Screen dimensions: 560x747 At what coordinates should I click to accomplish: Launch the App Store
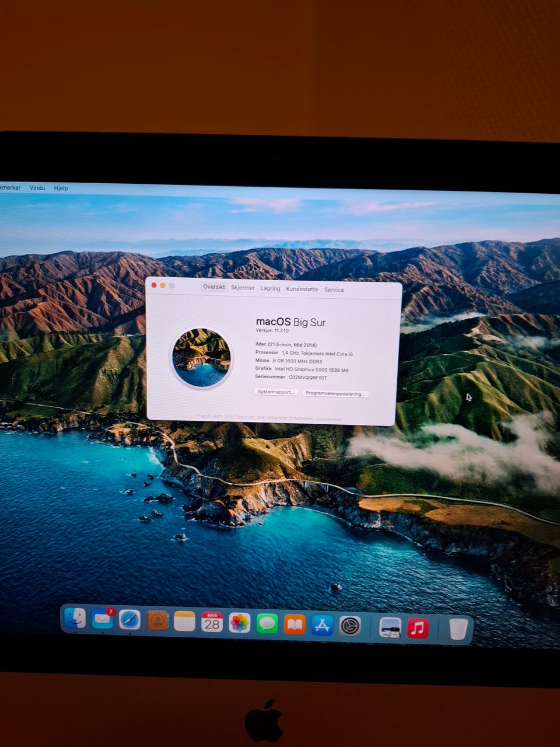322,626
